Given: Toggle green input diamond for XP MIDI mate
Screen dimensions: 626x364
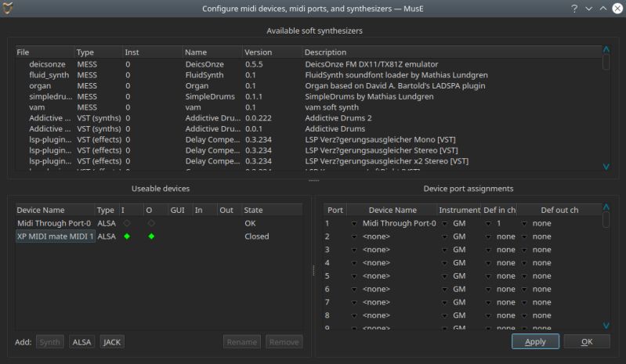Looking at the screenshot, I should coord(127,236).
